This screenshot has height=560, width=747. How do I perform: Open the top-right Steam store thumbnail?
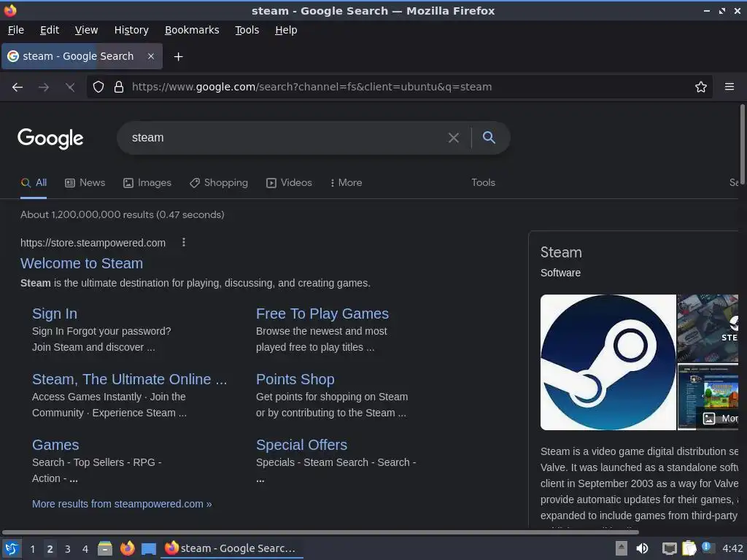tap(708, 328)
